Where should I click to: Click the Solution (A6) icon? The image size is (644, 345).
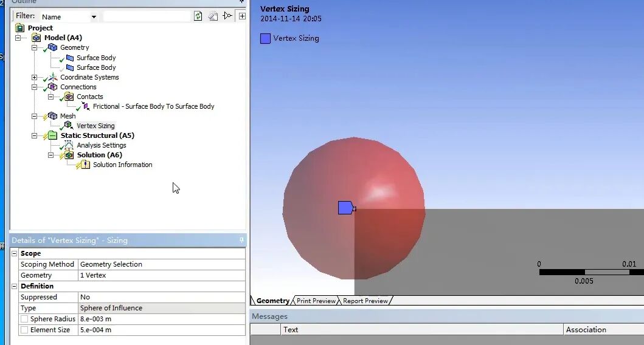click(69, 155)
